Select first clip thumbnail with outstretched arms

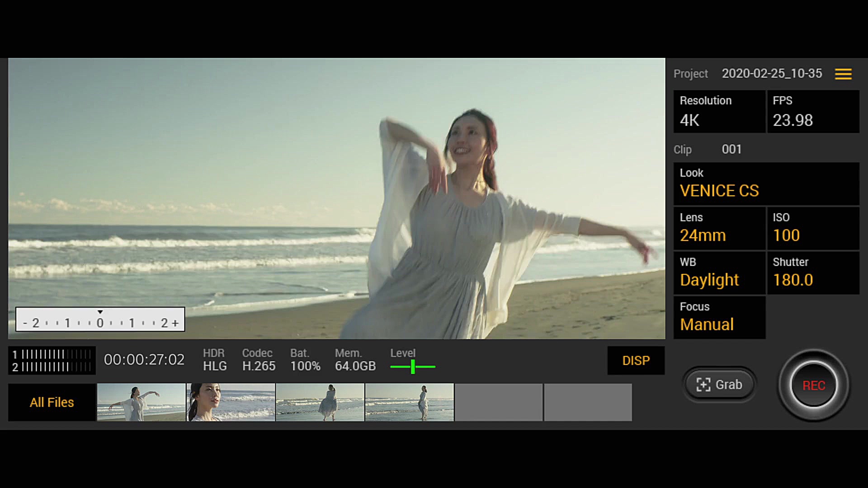(x=141, y=402)
